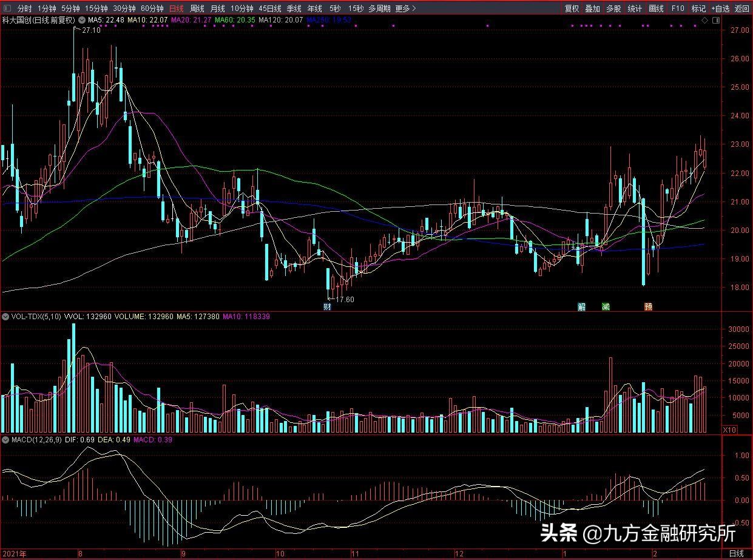Click the 复权 adjustment button
This screenshot has width=753, height=560.
click(572, 8)
